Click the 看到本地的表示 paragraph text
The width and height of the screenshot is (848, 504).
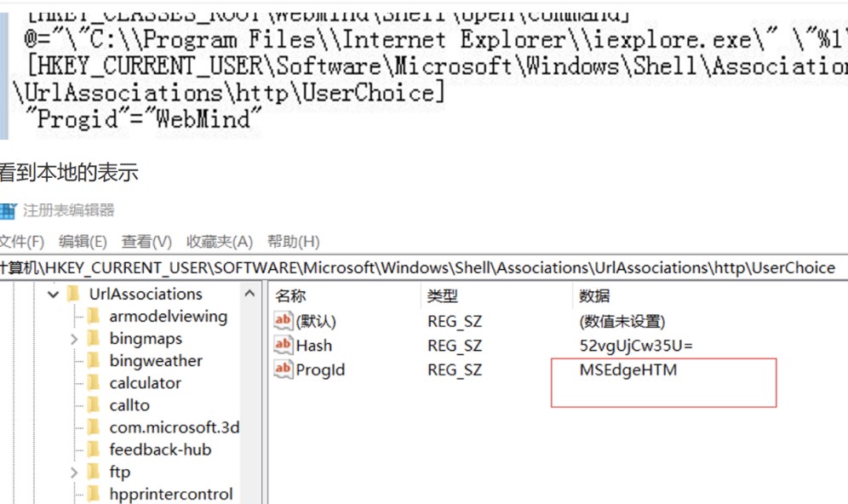69,173
